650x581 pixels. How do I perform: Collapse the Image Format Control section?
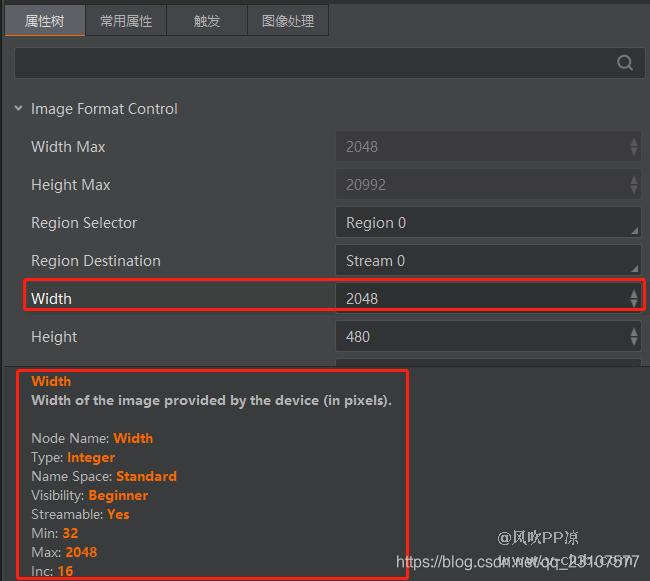(x=19, y=108)
